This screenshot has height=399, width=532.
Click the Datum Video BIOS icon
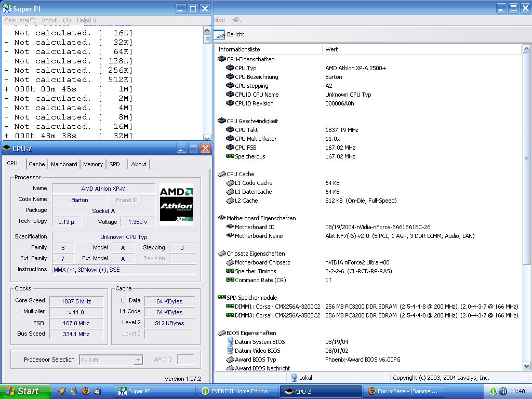(x=230, y=351)
